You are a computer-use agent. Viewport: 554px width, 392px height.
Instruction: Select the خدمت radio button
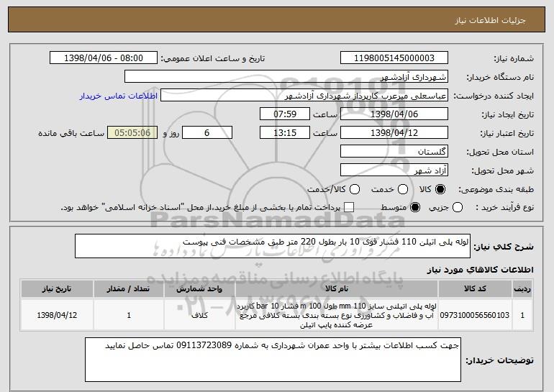[403, 189]
